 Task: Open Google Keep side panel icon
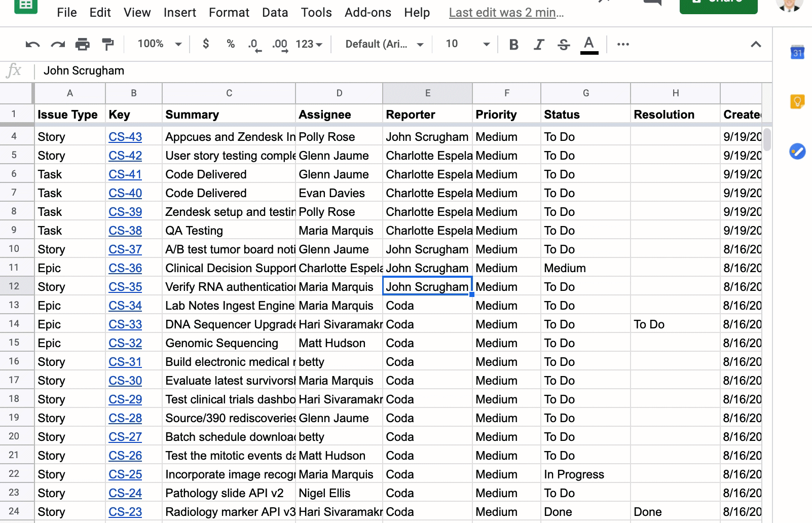[x=797, y=102]
